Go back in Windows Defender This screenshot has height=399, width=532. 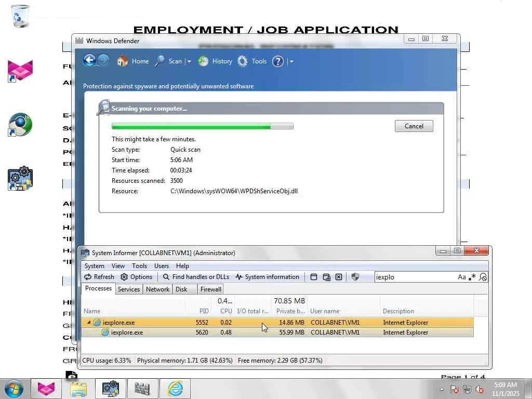click(89, 61)
